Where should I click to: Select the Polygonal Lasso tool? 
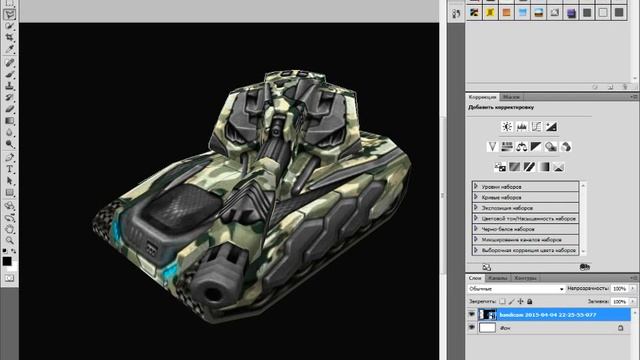tap(9, 15)
